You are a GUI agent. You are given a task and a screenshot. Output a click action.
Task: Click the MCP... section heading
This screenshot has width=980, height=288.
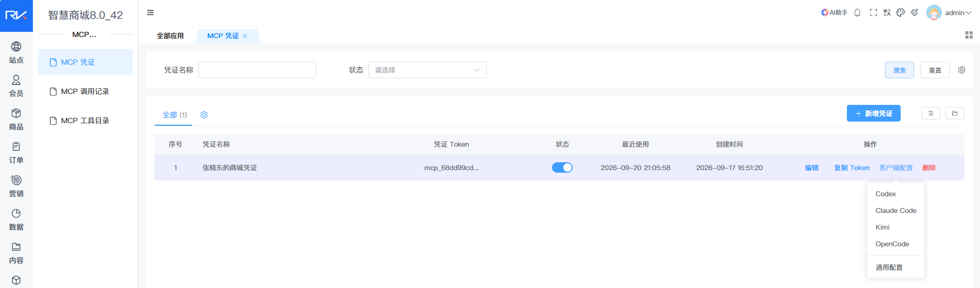pyautogui.click(x=84, y=34)
